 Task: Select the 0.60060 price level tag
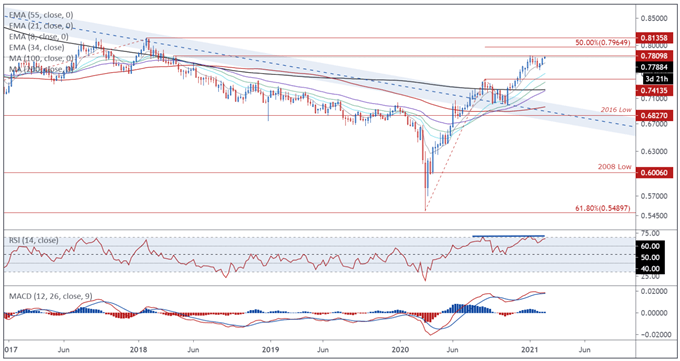point(654,173)
